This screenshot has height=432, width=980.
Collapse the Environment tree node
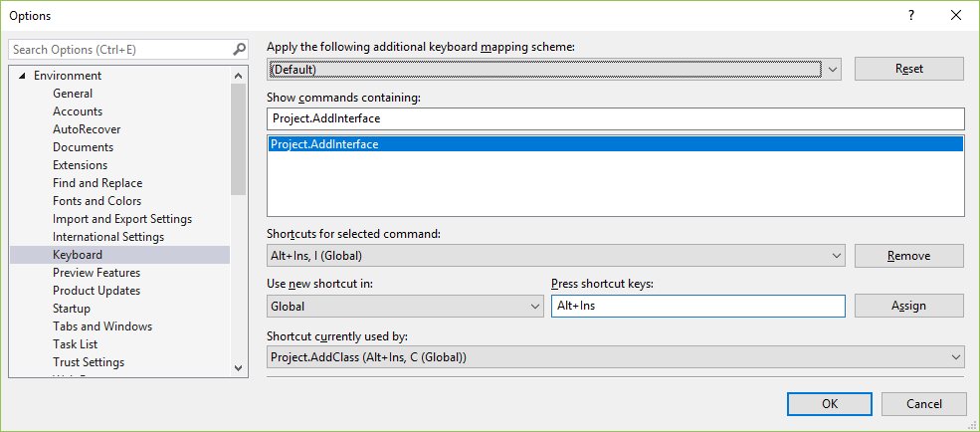(x=22, y=76)
